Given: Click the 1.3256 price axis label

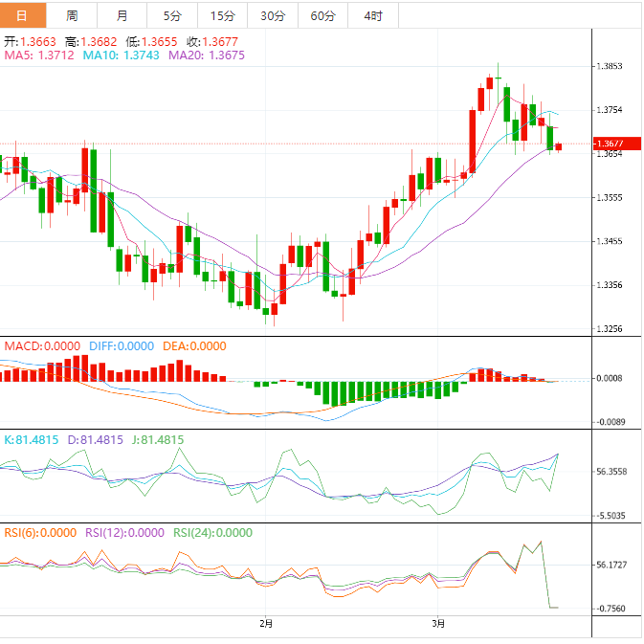Looking at the screenshot, I should [610, 328].
